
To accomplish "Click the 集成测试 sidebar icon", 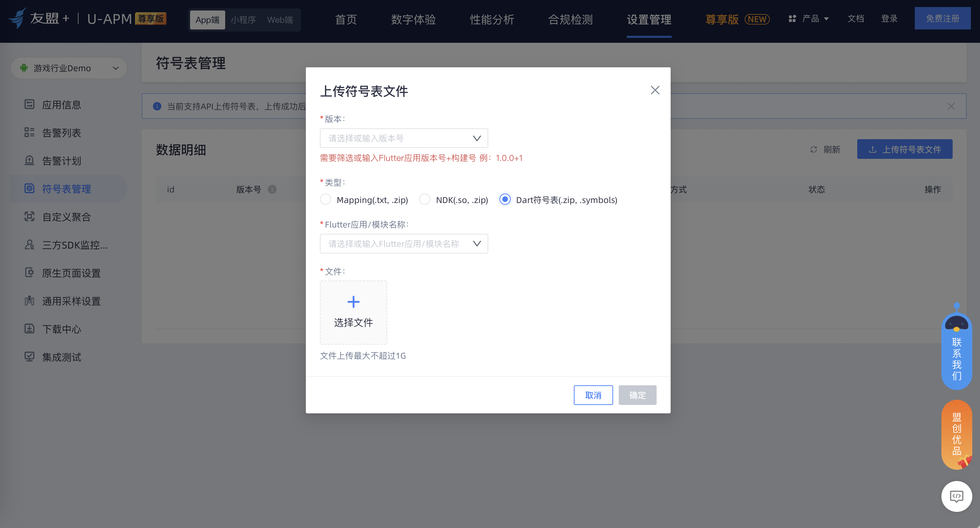I will tap(29, 357).
